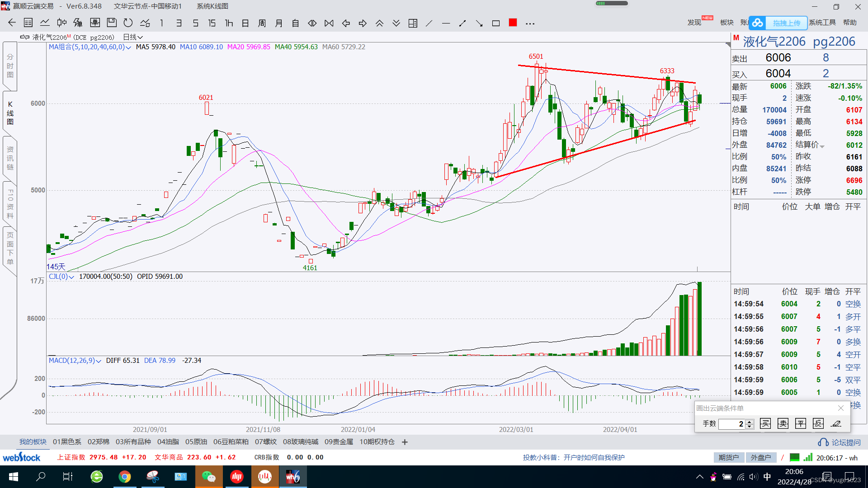The width and height of the screenshot is (868, 488).
Task: Open the 系统工具 menu
Action: (x=822, y=23)
